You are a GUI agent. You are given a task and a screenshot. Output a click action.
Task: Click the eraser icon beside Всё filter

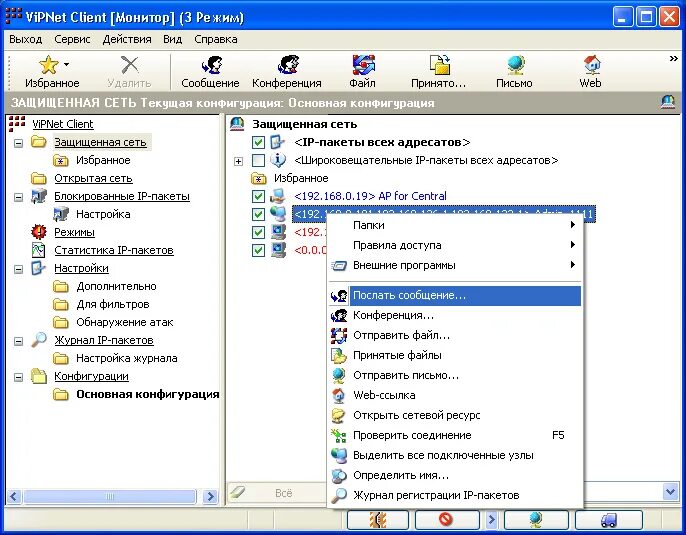(238, 493)
